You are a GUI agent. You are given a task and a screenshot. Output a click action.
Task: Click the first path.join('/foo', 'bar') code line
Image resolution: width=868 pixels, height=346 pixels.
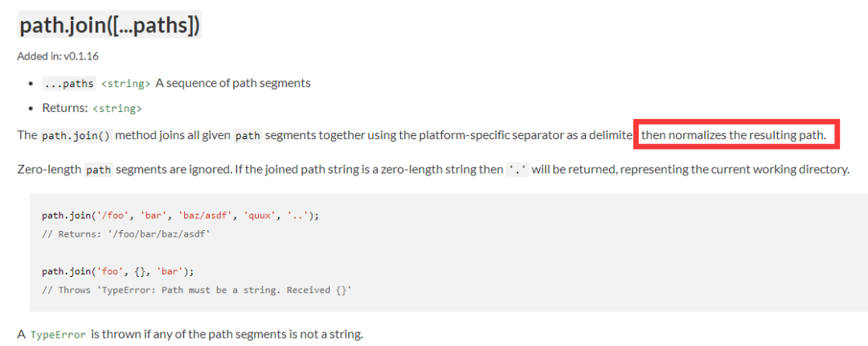tap(181, 216)
